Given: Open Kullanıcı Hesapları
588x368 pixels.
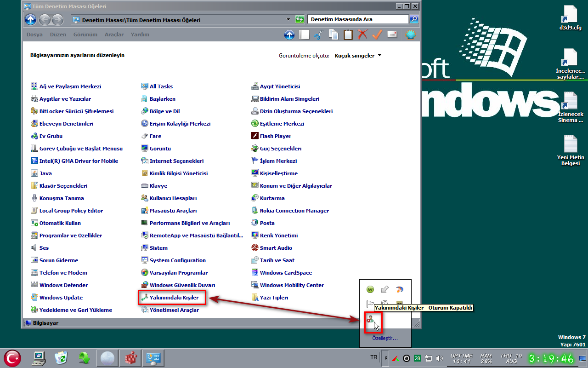Looking at the screenshot, I should click(169, 198).
